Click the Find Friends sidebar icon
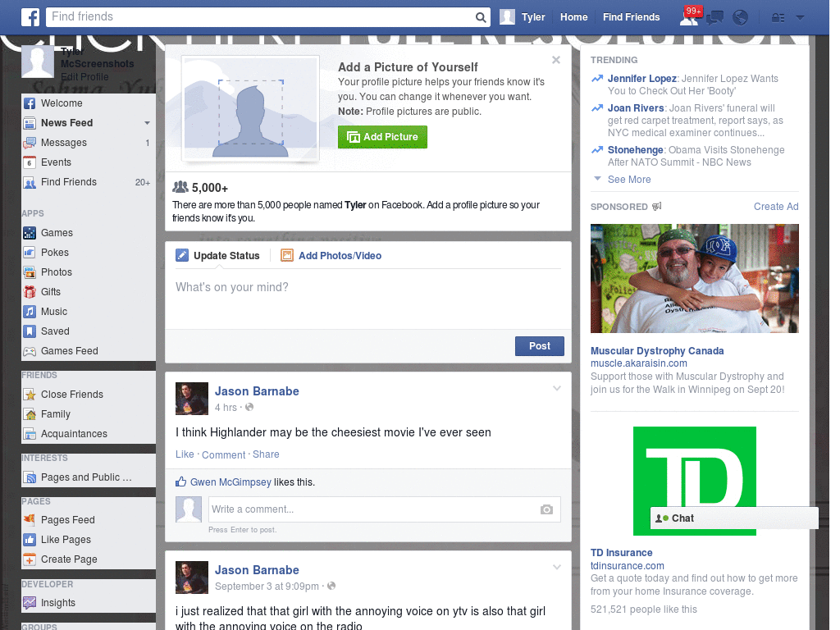 [30, 182]
